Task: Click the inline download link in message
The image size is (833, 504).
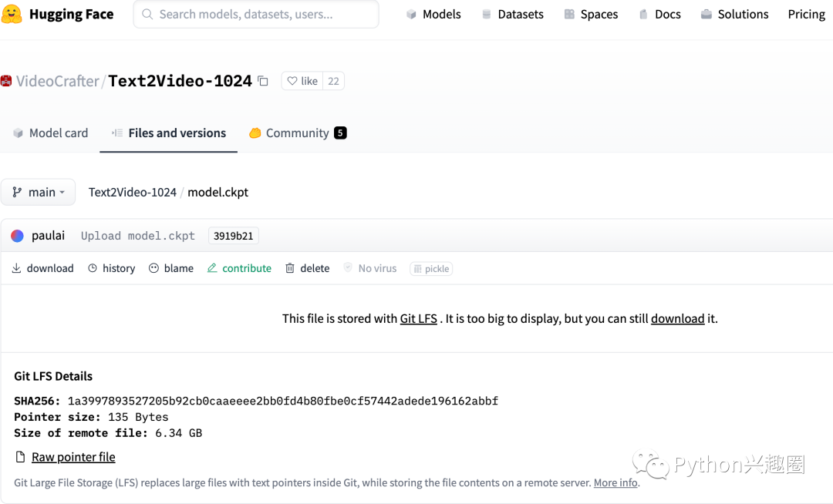Action: (x=678, y=319)
